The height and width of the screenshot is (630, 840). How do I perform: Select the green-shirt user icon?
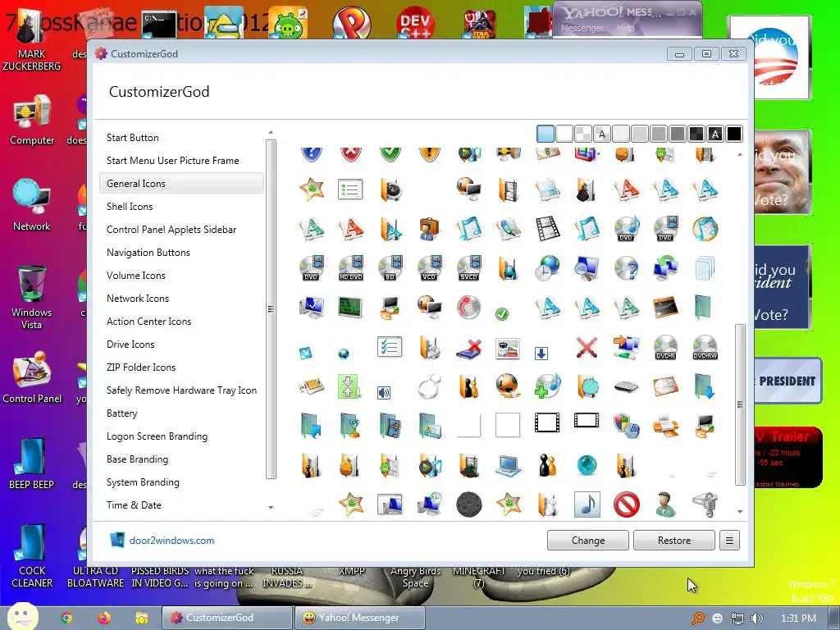[x=665, y=504]
